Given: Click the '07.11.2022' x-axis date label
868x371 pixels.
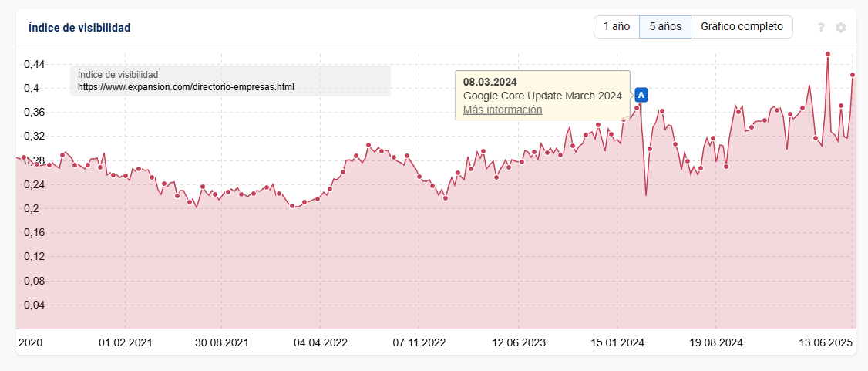Looking at the screenshot, I should click(419, 342).
